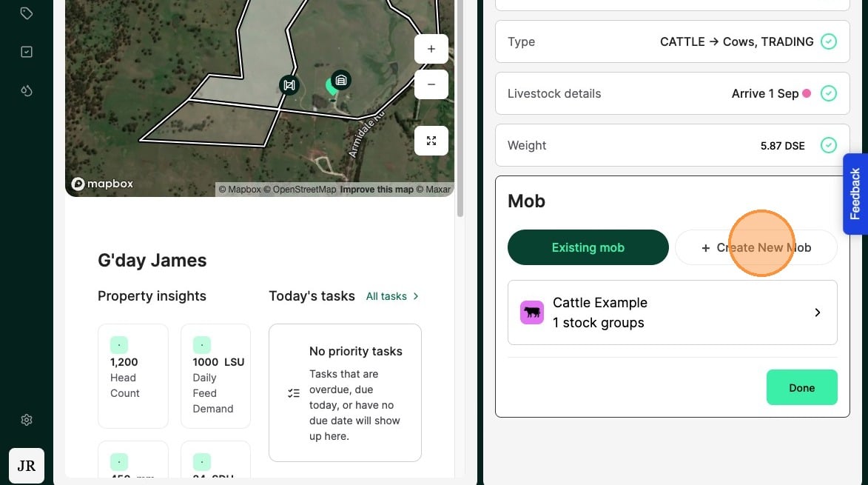Image resolution: width=868 pixels, height=485 pixels.
Task: Click the Cattle Example cow icon
Action: point(531,312)
